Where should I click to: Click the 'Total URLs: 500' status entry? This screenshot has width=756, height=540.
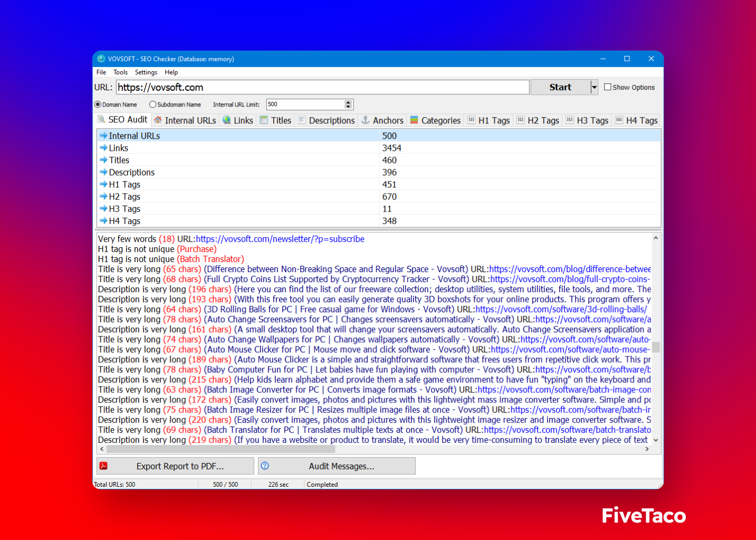114,484
